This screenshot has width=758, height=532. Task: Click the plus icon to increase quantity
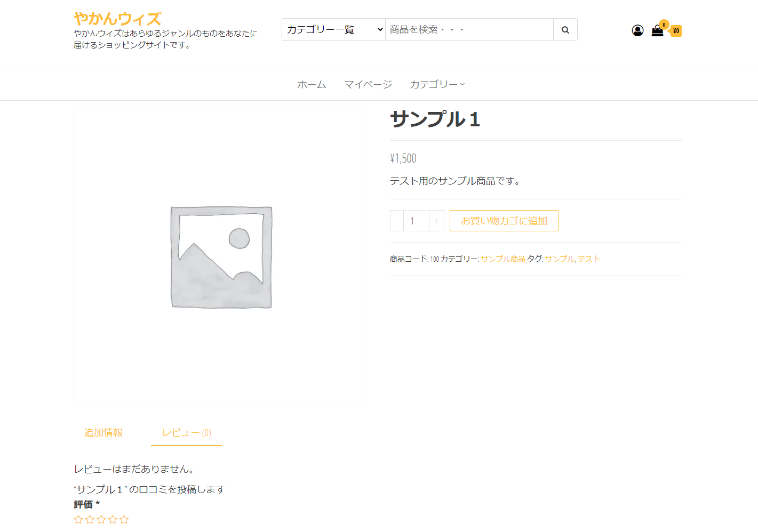tap(436, 220)
